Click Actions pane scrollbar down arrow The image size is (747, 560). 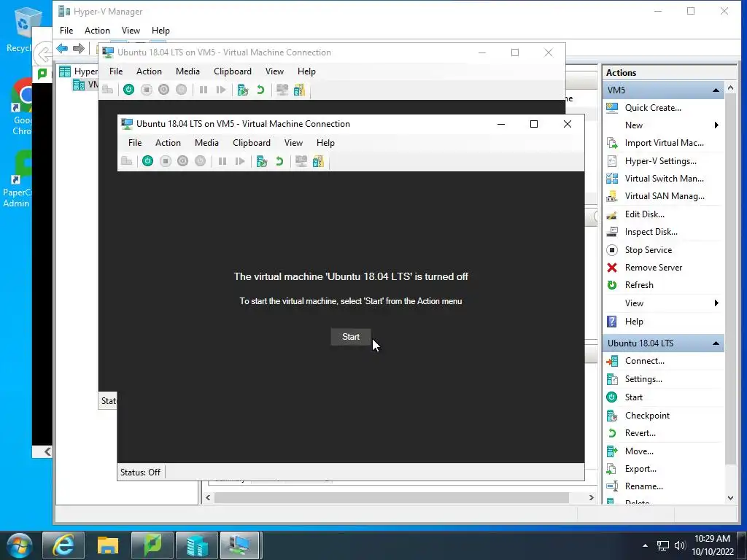(x=730, y=498)
